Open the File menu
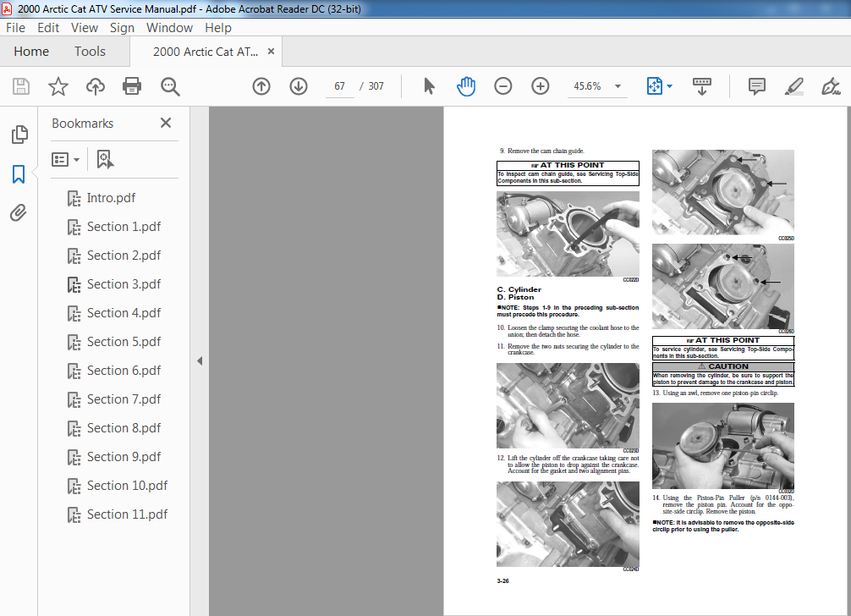This screenshot has height=616, width=851. click(x=15, y=28)
